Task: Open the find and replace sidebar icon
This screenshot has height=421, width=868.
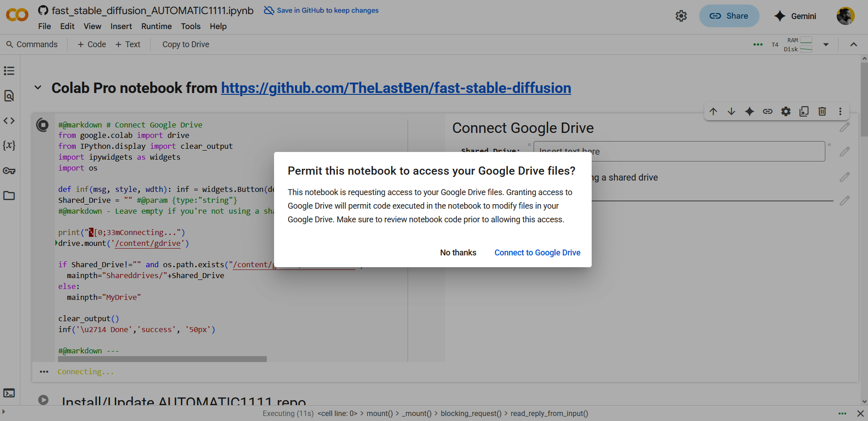Action: pos(9,96)
